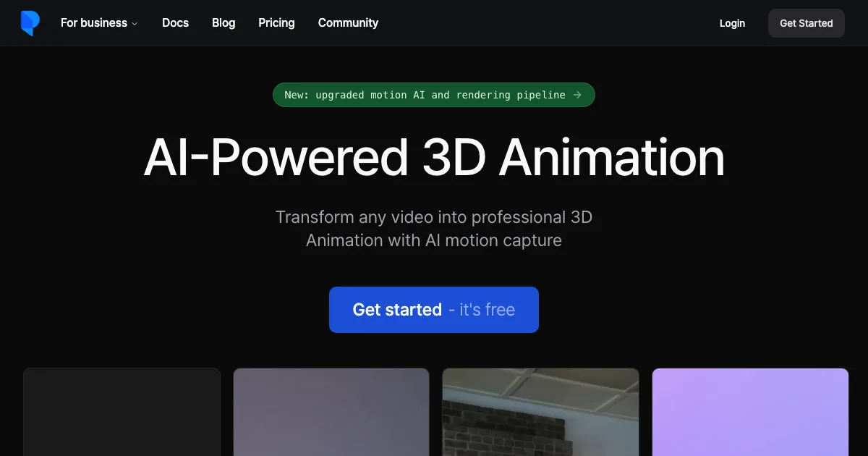Click the arrow icon in the announcement banner
Viewport: 868px width, 456px height.
point(577,95)
